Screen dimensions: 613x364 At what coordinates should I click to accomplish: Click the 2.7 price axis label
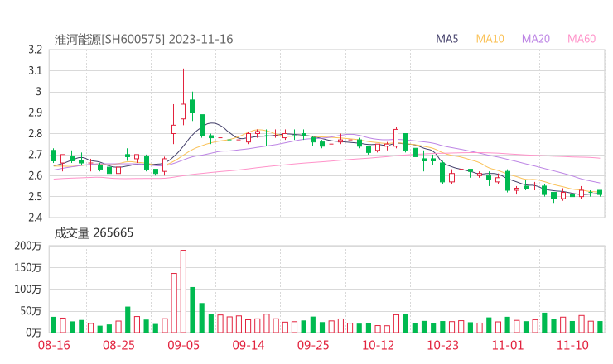[35, 155]
